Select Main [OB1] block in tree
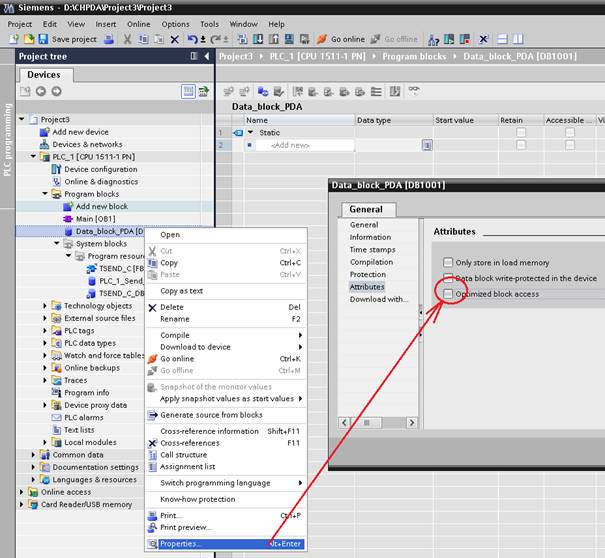The width and height of the screenshot is (605, 558). click(x=96, y=218)
